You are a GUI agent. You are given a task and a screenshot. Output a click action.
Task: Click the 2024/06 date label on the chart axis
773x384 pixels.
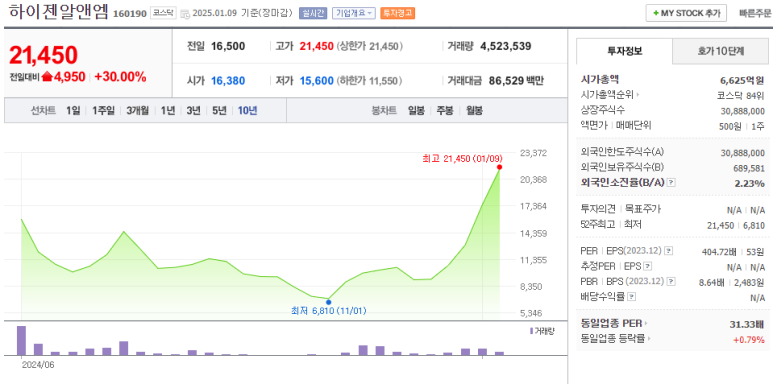pyautogui.click(x=38, y=366)
